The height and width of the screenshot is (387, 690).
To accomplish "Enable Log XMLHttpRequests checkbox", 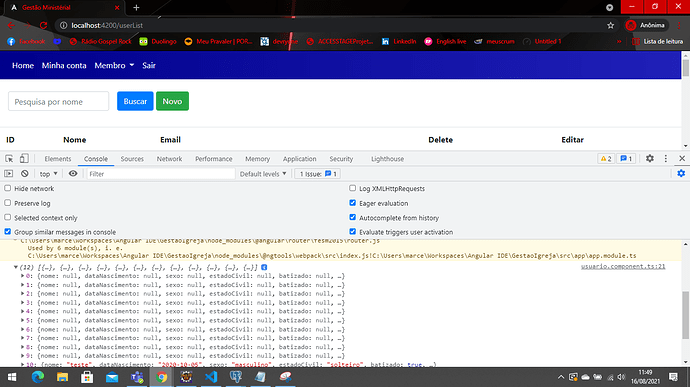I will coord(352,188).
